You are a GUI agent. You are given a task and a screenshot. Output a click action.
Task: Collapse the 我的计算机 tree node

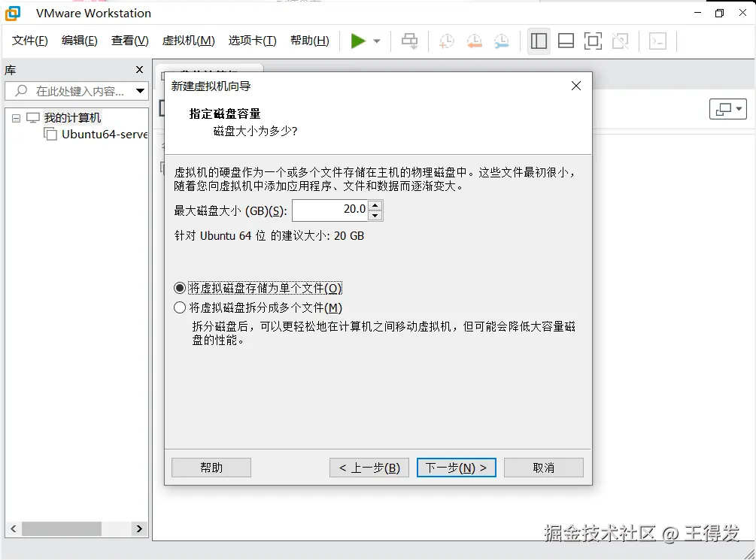point(16,118)
